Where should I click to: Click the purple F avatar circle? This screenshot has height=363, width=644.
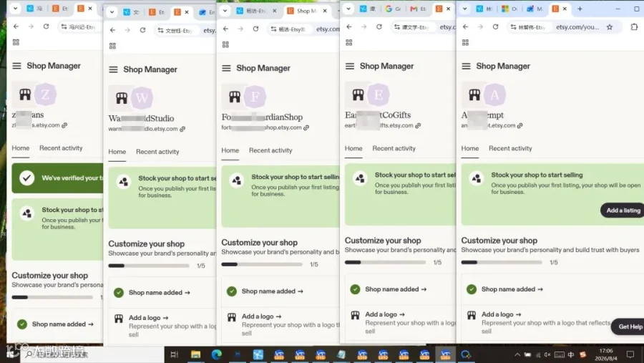(x=255, y=97)
